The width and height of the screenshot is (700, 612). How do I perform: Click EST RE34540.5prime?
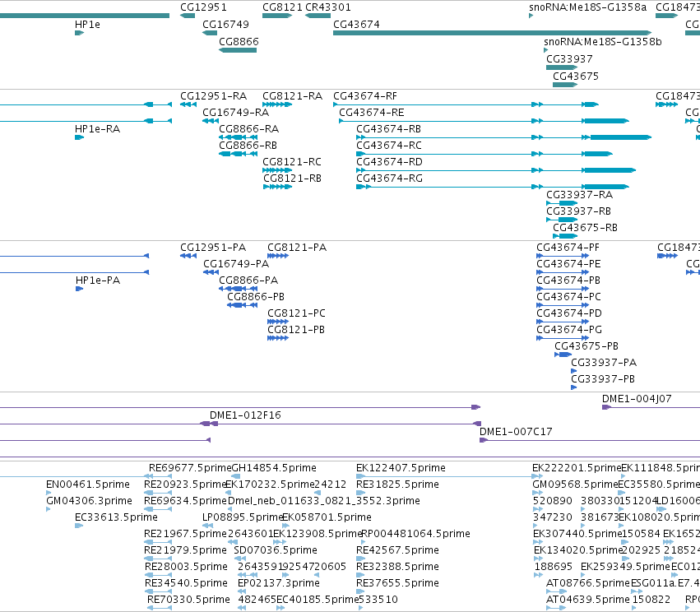[186, 583]
